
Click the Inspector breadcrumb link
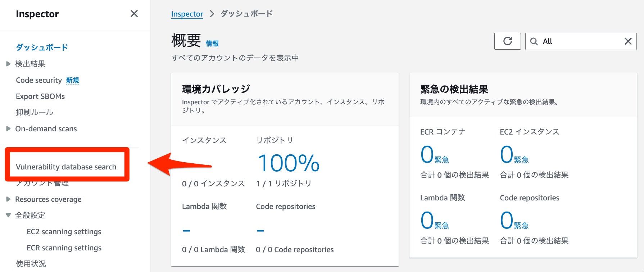click(x=187, y=14)
